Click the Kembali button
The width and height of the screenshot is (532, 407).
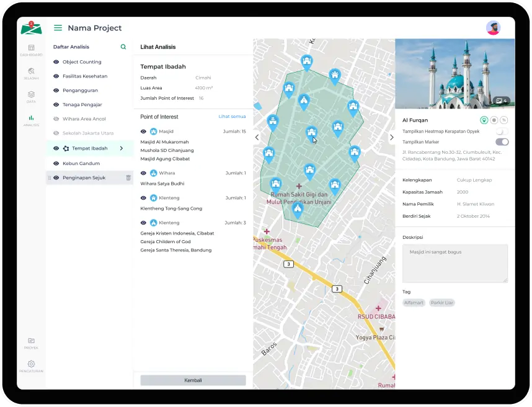click(x=193, y=380)
